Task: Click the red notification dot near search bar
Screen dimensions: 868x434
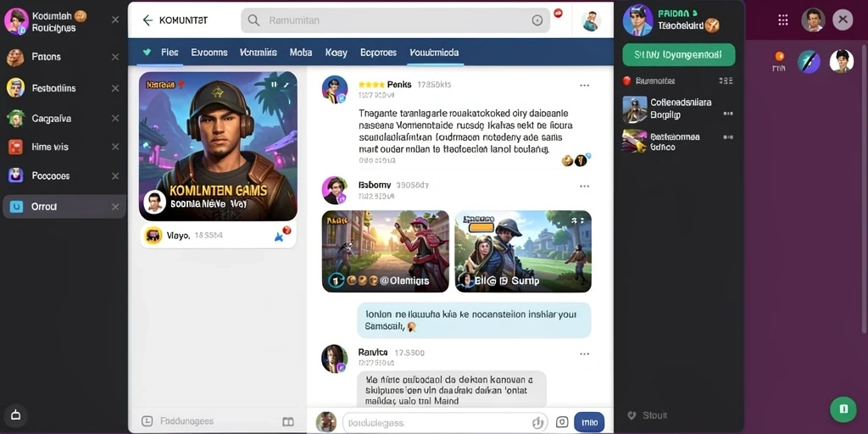Action: 558,13
